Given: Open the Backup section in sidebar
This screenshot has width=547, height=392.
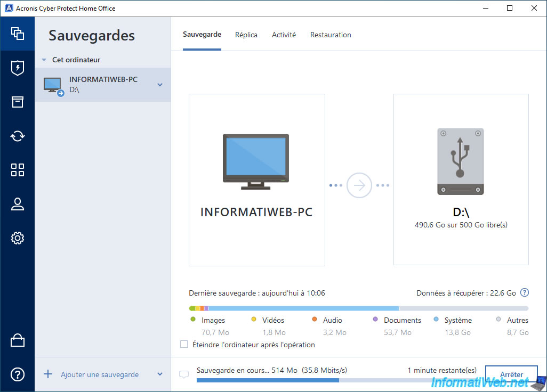Looking at the screenshot, I should (x=18, y=34).
